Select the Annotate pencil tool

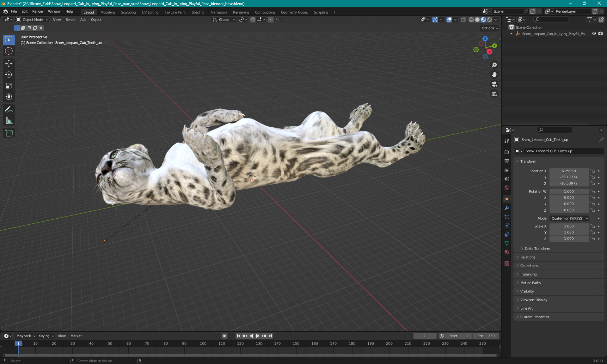[9, 110]
